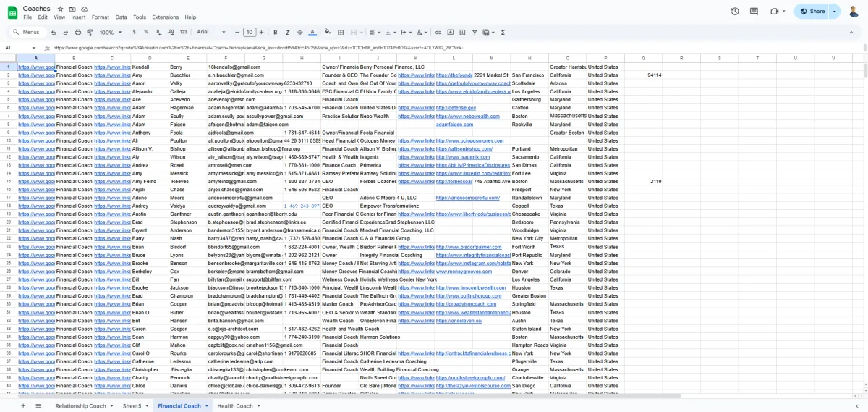
Task: Click the Insert link icon
Action: [437, 33]
